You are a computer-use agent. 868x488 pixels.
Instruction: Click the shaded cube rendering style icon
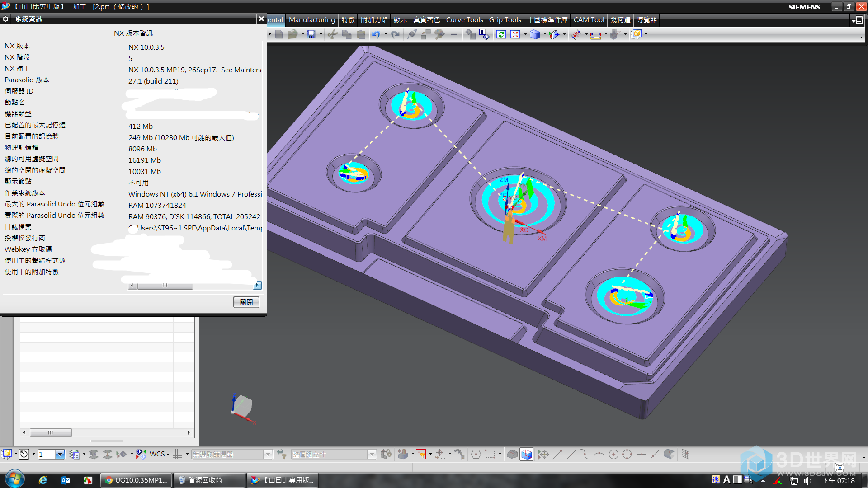(x=535, y=34)
